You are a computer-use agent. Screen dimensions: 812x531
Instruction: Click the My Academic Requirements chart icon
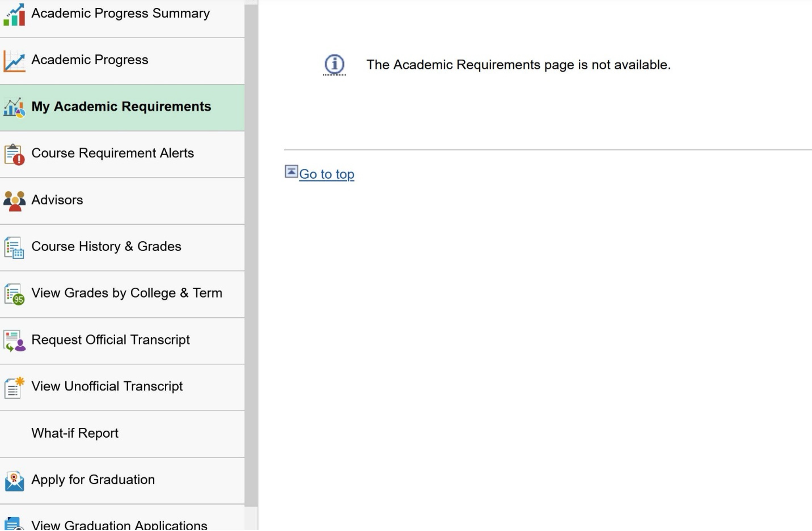tap(14, 108)
